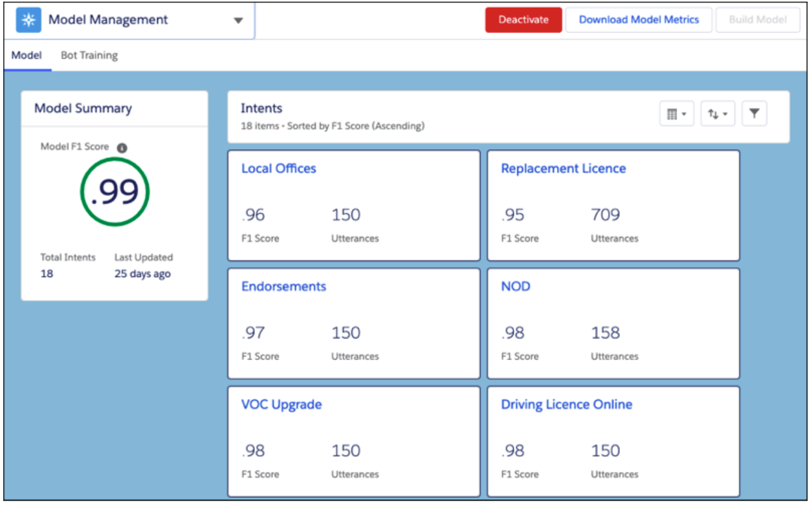Image resolution: width=812 pixels, height=505 pixels.
Task: Click the Model Management app icon
Action: tap(28, 20)
